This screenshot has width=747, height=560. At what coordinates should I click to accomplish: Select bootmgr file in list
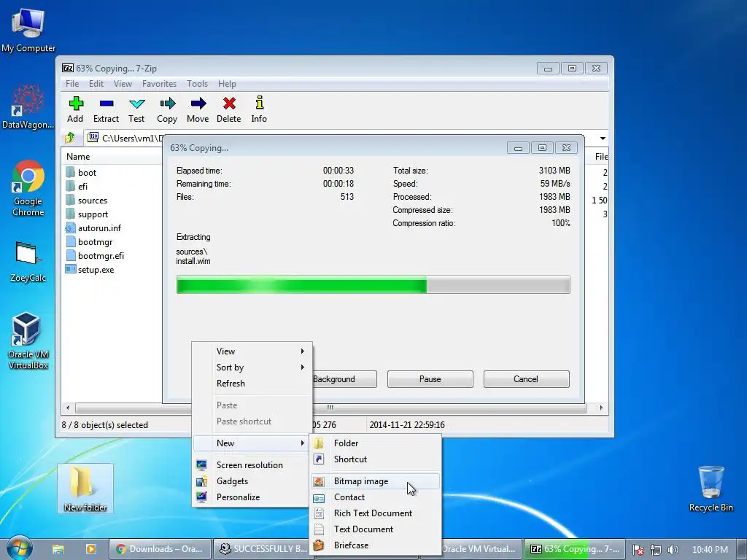pos(88,241)
